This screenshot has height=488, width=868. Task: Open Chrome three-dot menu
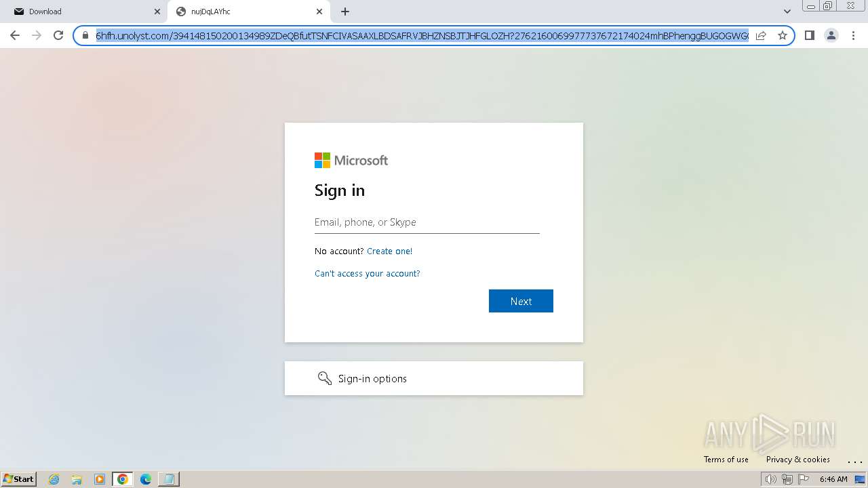click(x=853, y=35)
